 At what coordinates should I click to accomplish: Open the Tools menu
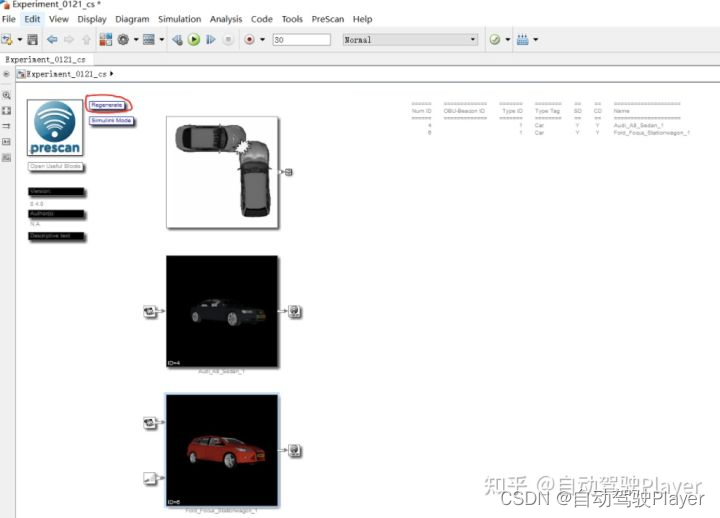coord(292,19)
